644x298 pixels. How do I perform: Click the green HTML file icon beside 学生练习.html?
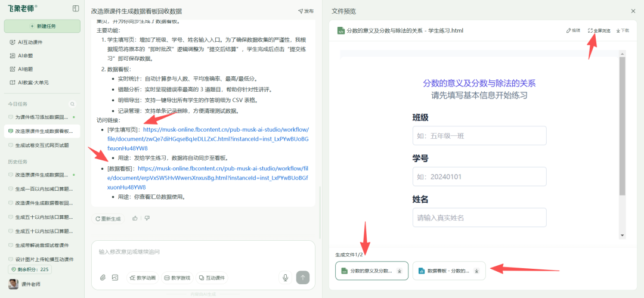(340, 30)
